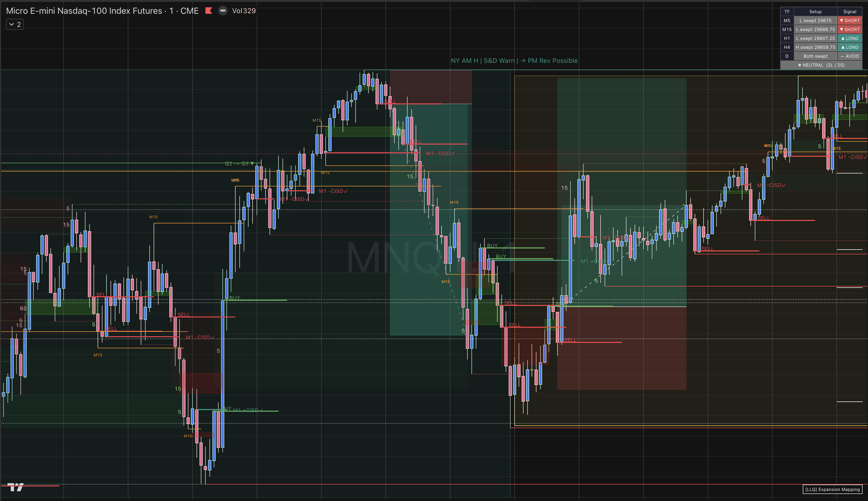Select the D timeframe cell
The height and width of the screenshot is (501, 868).
coord(787,56)
